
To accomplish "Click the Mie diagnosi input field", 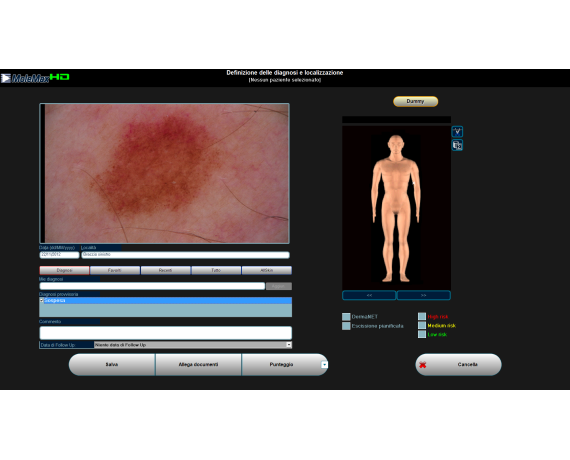I will pyautogui.click(x=152, y=286).
